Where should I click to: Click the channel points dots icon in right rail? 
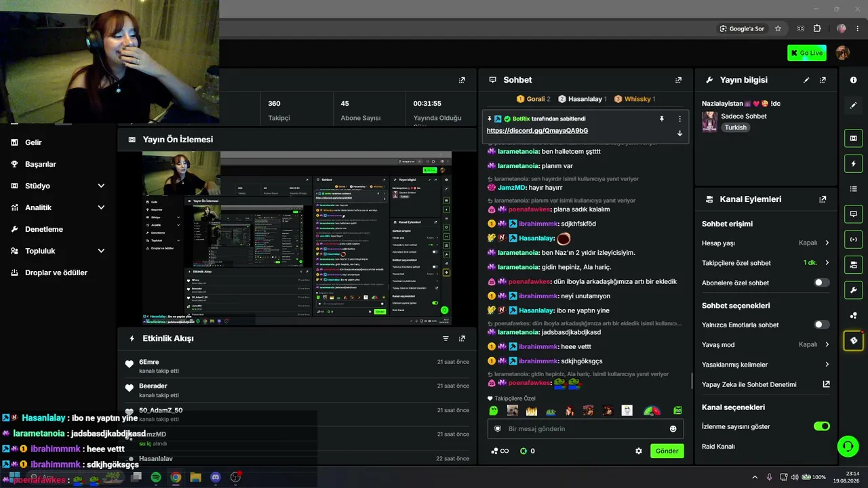[853, 315]
